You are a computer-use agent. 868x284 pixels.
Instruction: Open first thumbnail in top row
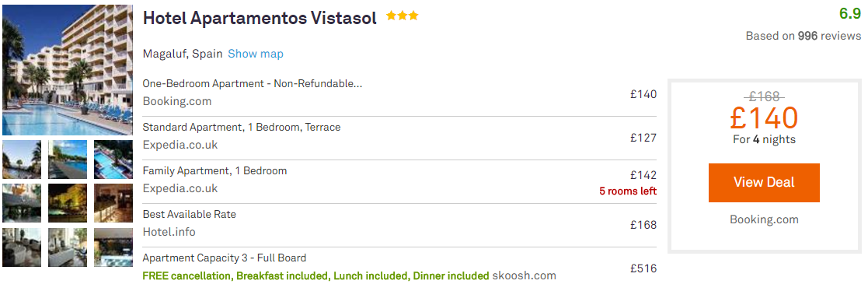point(22,160)
